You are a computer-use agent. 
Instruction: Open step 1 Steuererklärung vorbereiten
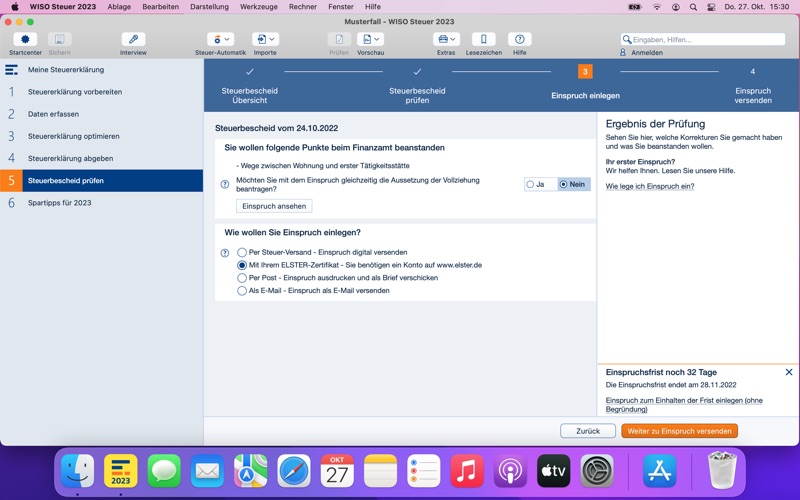point(102,92)
